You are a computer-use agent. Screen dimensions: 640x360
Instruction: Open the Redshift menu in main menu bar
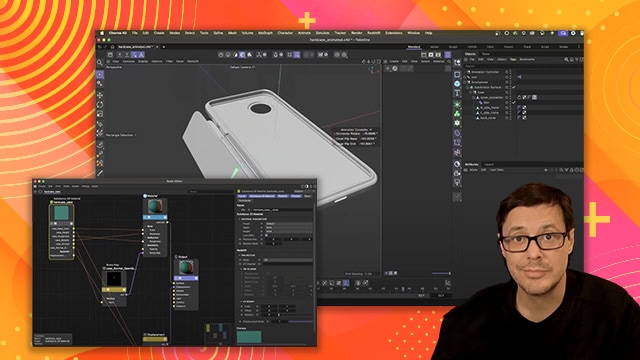(x=373, y=33)
